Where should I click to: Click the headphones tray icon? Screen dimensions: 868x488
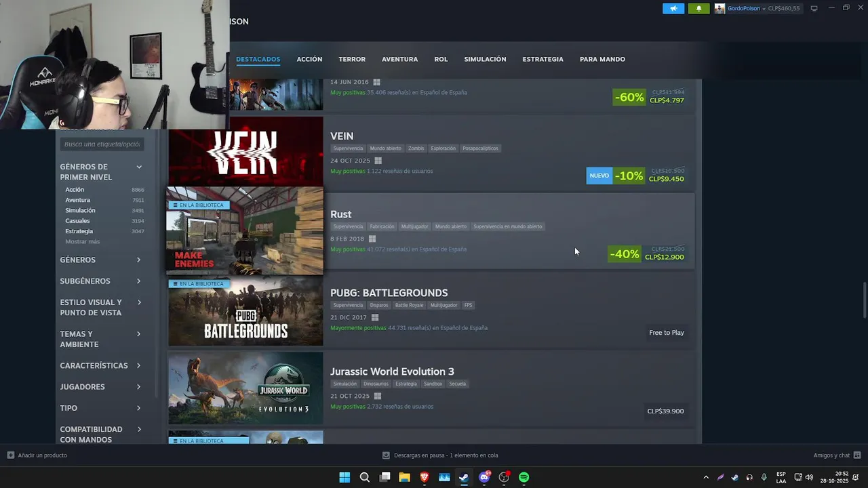[749, 477]
